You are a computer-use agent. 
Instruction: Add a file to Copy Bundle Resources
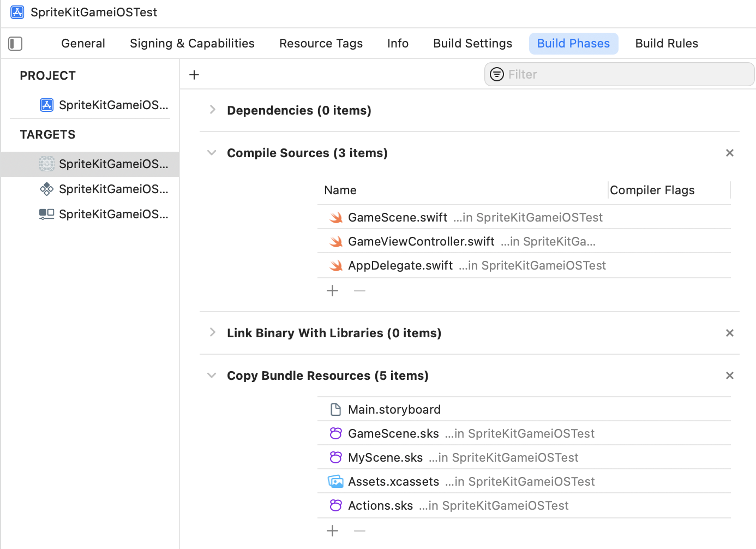pyautogui.click(x=333, y=531)
